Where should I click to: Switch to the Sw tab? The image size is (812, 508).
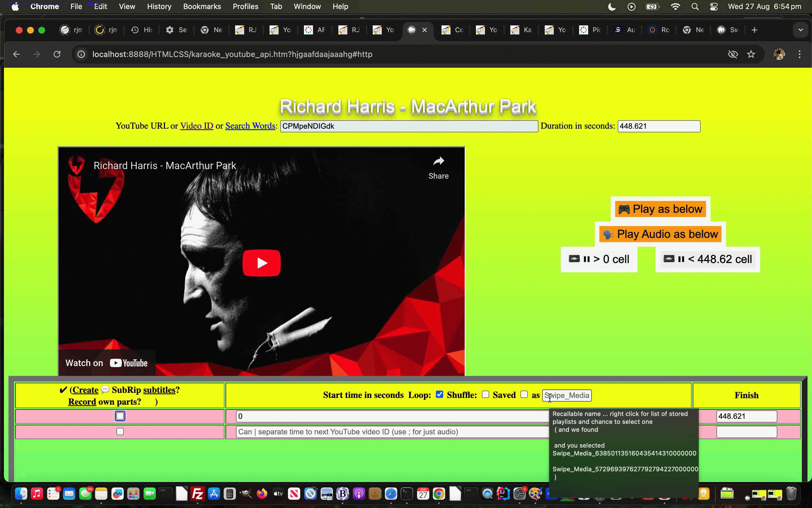click(x=728, y=30)
